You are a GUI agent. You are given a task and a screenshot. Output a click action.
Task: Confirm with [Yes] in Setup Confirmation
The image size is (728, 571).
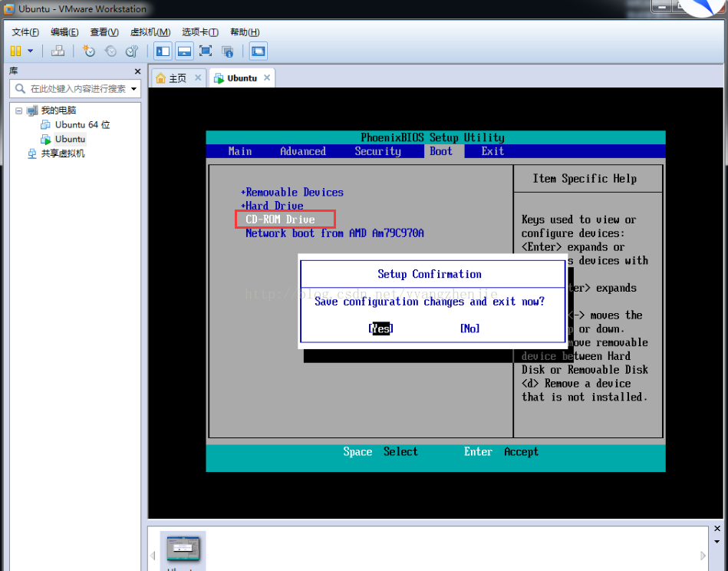tap(380, 328)
